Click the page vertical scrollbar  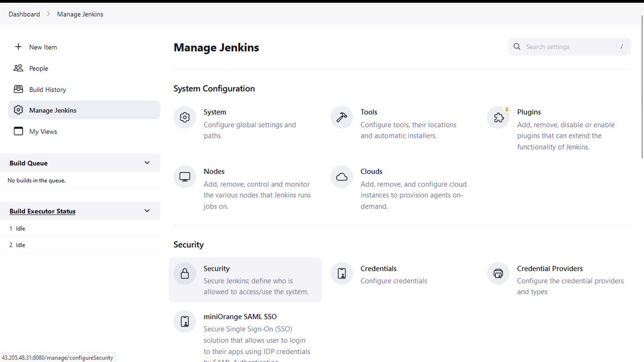[642, 86]
